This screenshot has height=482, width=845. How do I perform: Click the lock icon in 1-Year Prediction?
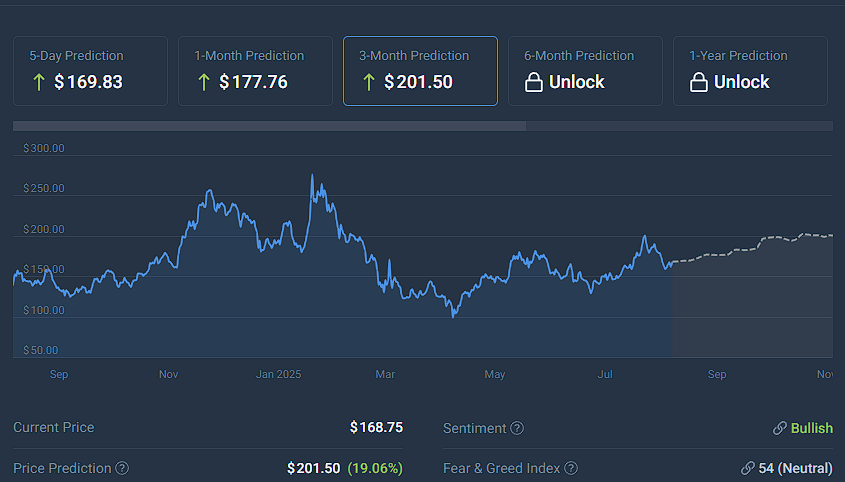pyautogui.click(x=699, y=82)
